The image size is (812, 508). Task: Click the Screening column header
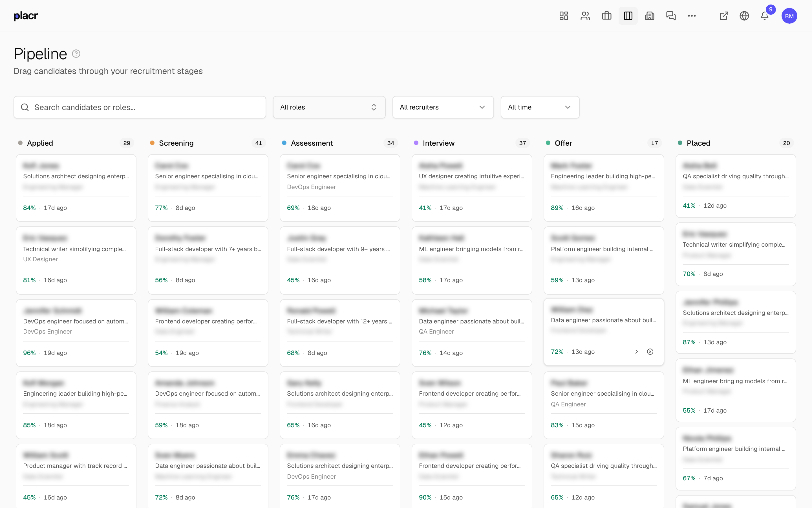(x=176, y=143)
